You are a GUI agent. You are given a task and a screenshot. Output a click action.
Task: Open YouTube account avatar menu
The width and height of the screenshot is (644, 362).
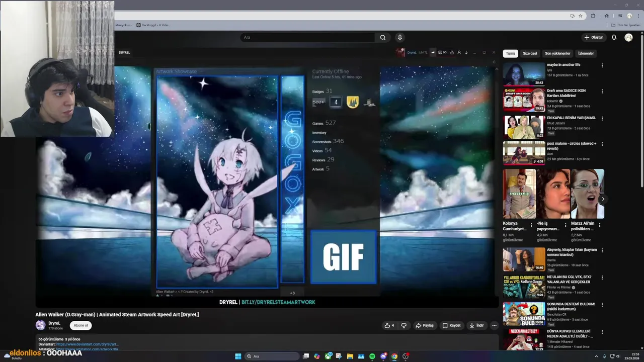pos(628,37)
